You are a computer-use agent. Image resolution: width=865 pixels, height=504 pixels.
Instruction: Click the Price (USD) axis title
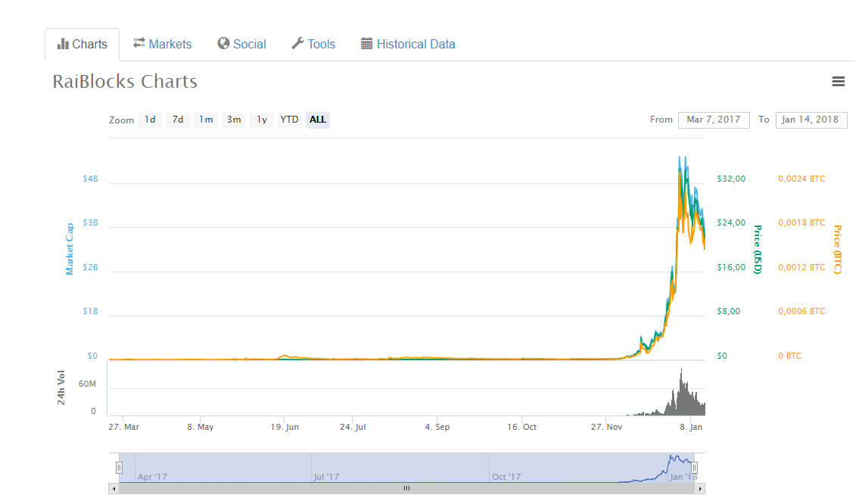click(758, 249)
